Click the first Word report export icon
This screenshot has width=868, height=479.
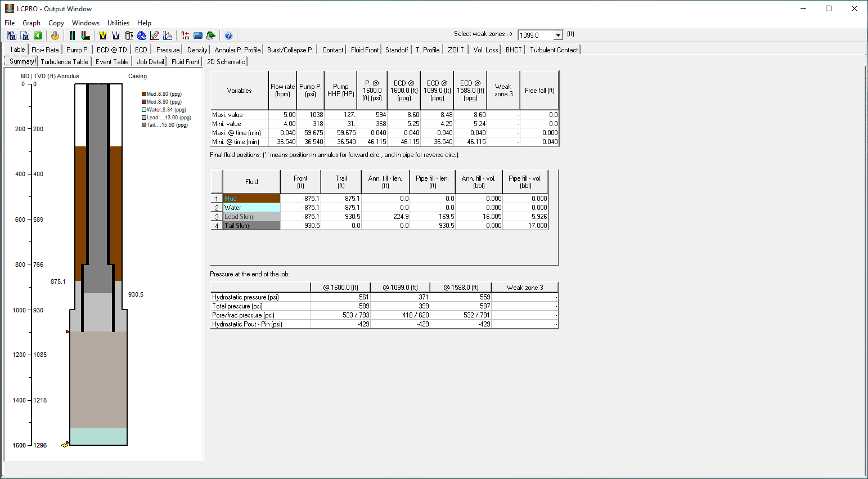[x=12, y=35]
